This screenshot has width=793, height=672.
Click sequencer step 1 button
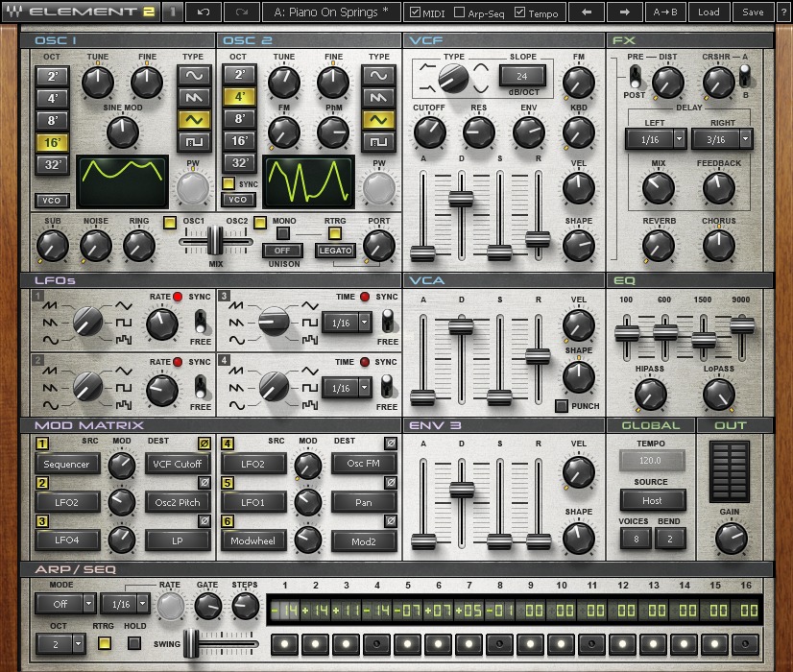[285, 644]
